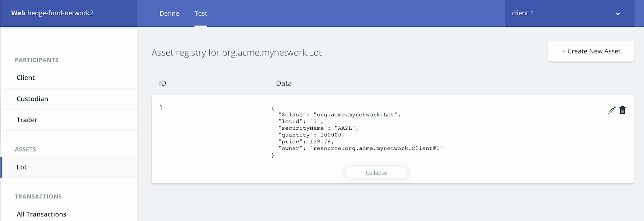Click the owner resource Client#1 line
Screen dimensions: 644x221
click(361, 148)
